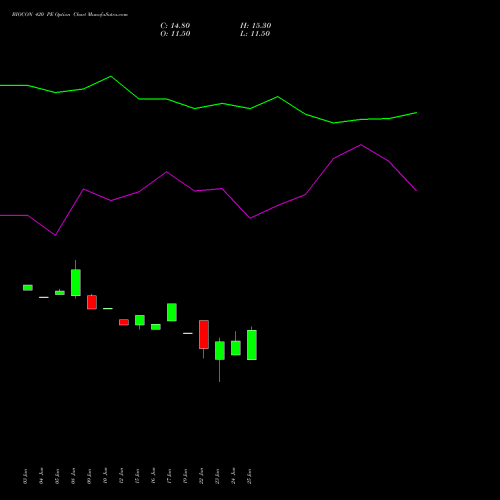Image resolution: width=500 pixels, height=500 pixels.
Task: Click the high value 'H: 15.30'
Action: point(256,26)
